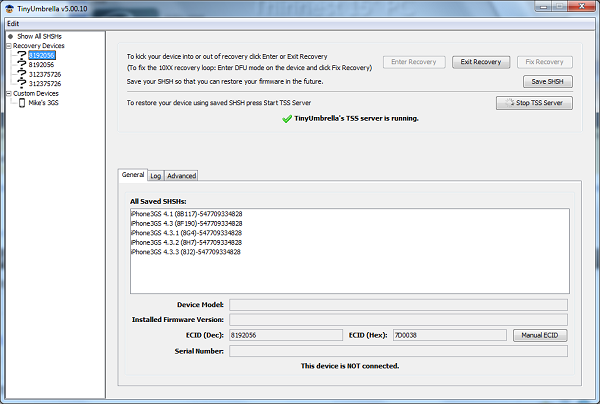Click the question mark icon of highlighted 8192056
600x404 pixels.
pyautogui.click(x=22, y=55)
